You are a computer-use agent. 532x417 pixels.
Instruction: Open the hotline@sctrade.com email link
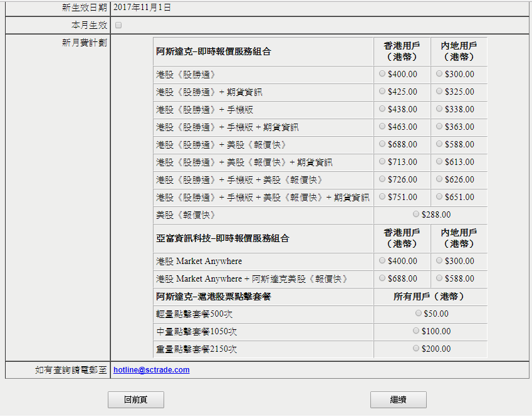pyautogui.click(x=151, y=370)
